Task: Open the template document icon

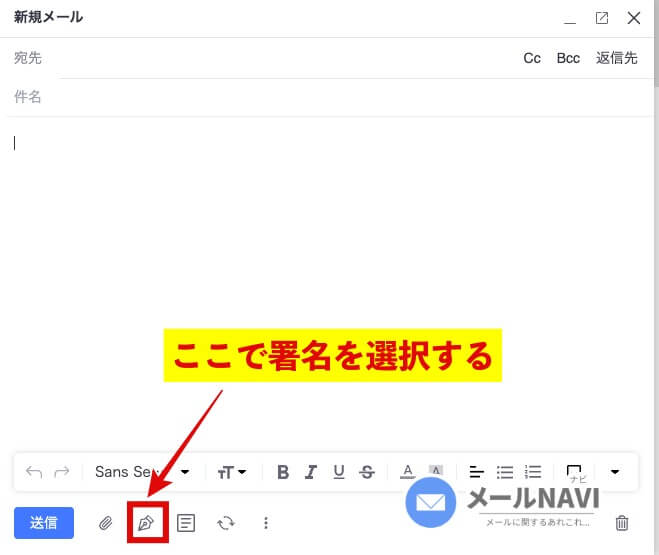Action: point(186,523)
